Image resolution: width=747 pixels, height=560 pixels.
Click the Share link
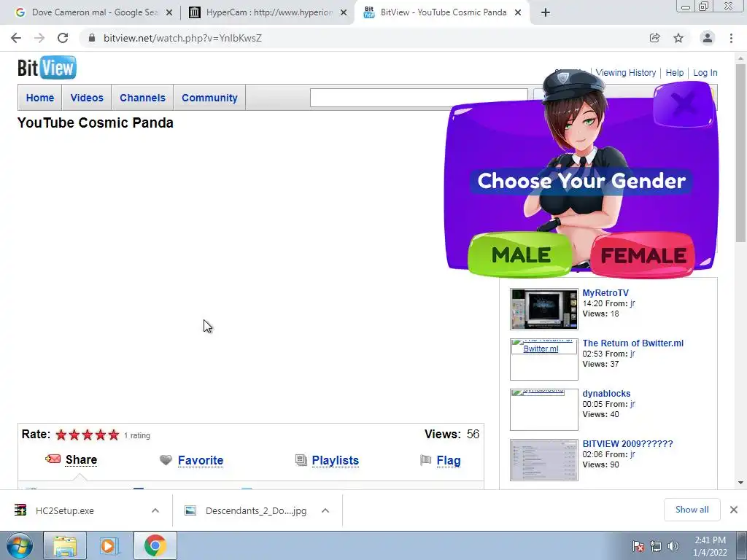82,459
